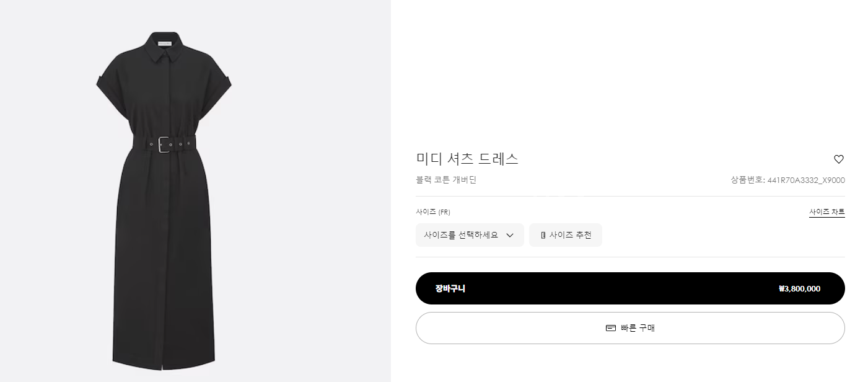Select the product number 441R70A3332_X9000 text
The width and height of the screenshot is (868, 382).
805,180
